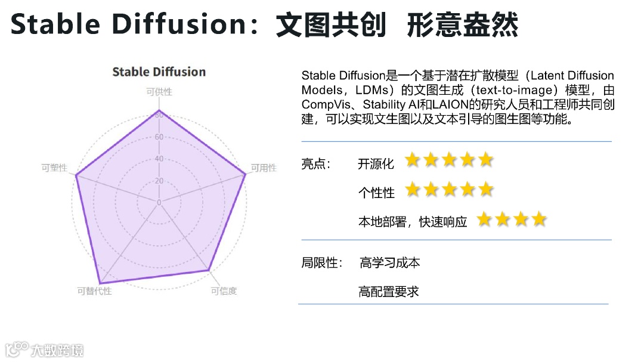Click the fifth star beside 开源化
644x362 pixels.
click(x=486, y=159)
